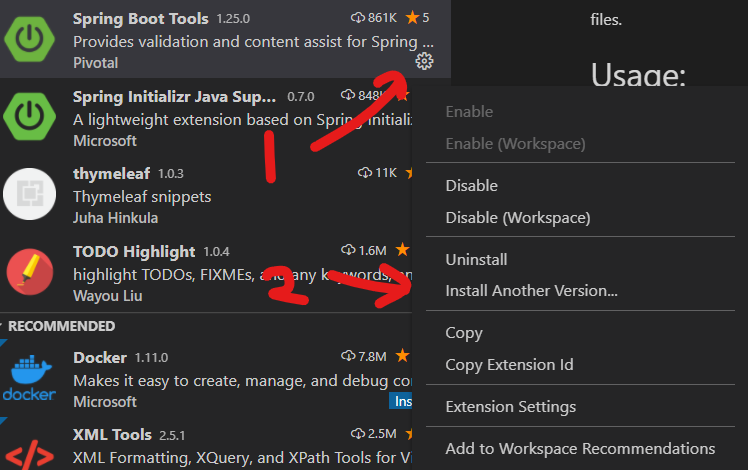Click the Thymeleaf snippets description
The width and height of the screenshot is (748, 470).
142,197
